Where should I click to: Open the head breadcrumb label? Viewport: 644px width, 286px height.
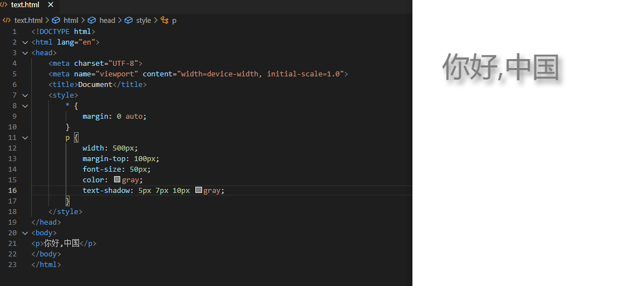107,20
